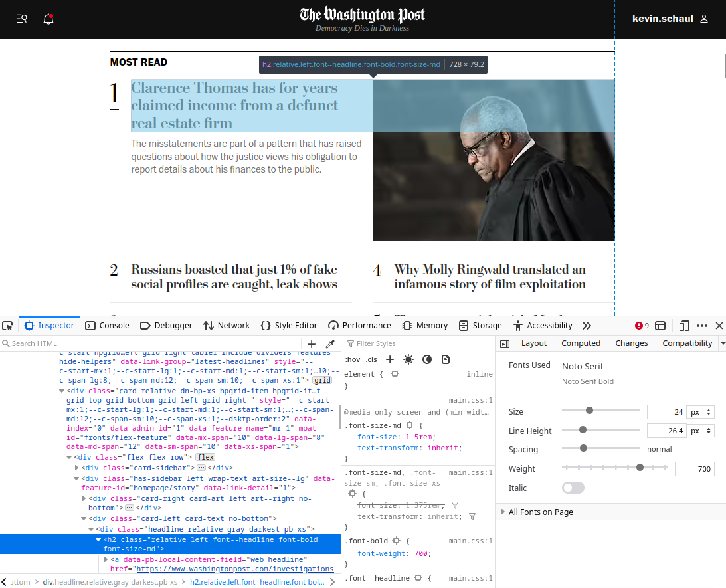The height and width of the screenshot is (588, 726).
Task: Open the Russians boasted fake profiles story
Action: tap(234, 277)
